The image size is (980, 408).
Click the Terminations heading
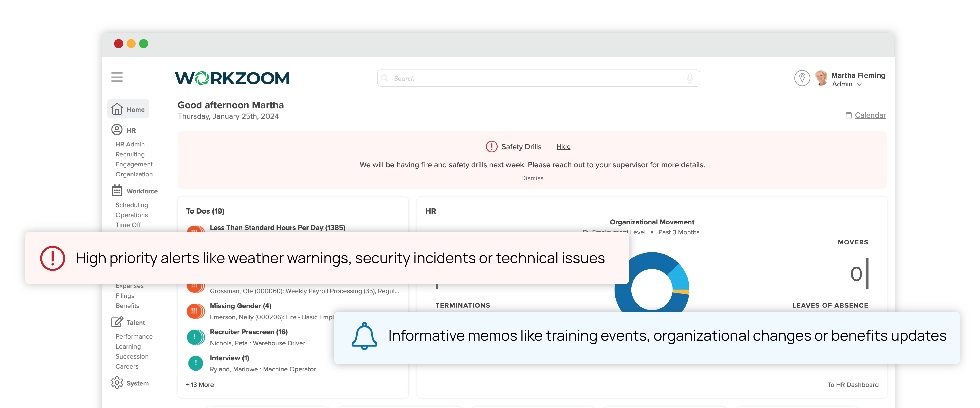pos(463,305)
